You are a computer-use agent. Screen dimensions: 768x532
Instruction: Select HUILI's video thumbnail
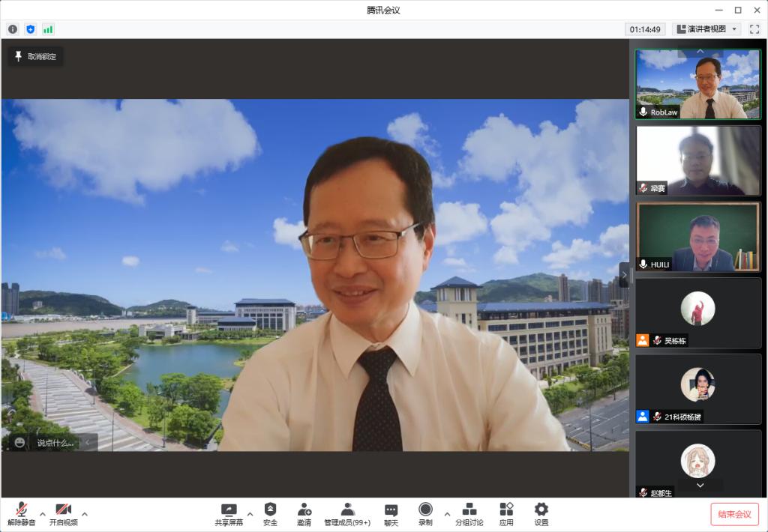click(x=697, y=237)
